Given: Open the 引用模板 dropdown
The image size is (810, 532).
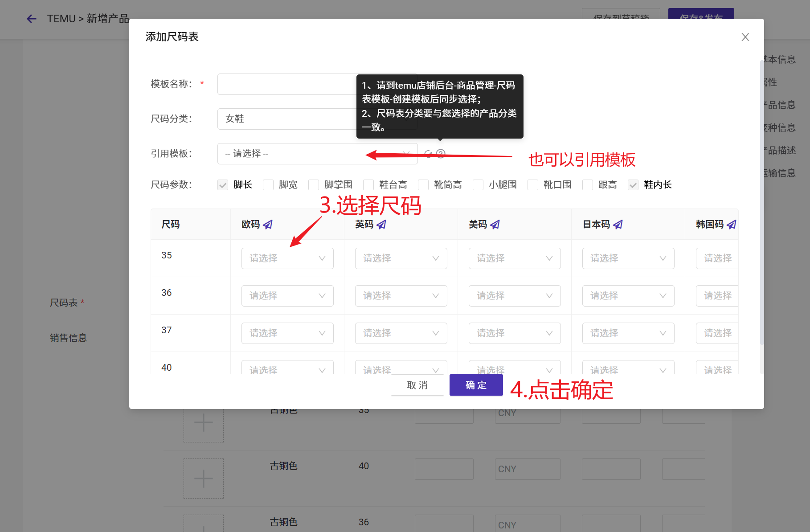Looking at the screenshot, I should [x=317, y=154].
